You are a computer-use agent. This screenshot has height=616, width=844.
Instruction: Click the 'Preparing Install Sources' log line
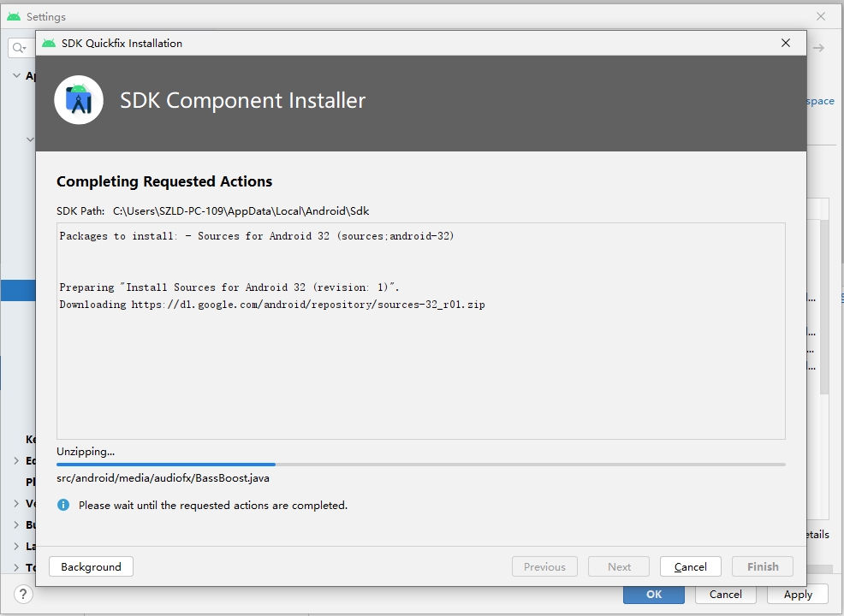click(229, 287)
